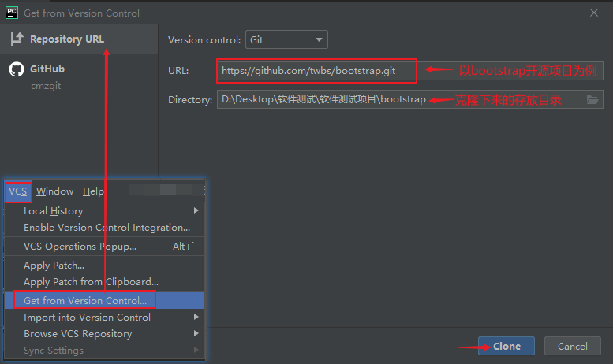Select the GitHub cmzgit account entry
The image size is (613, 364).
[79, 76]
